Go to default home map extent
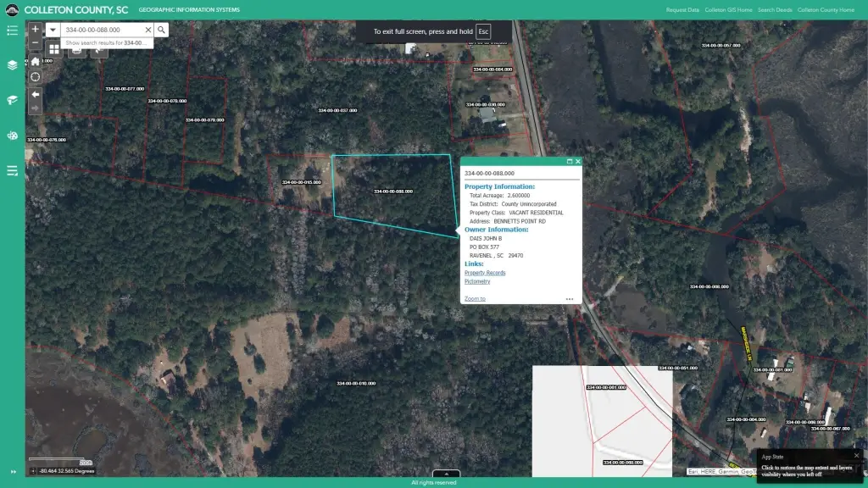Image resolution: width=868 pixels, height=488 pixels. point(35,60)
